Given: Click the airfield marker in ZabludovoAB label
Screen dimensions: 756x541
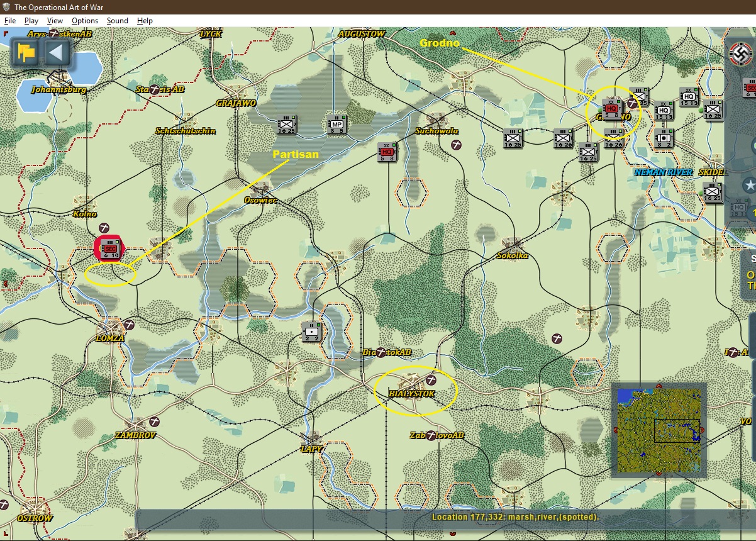Looking at the screenshot, I should [x=431, y=435].
